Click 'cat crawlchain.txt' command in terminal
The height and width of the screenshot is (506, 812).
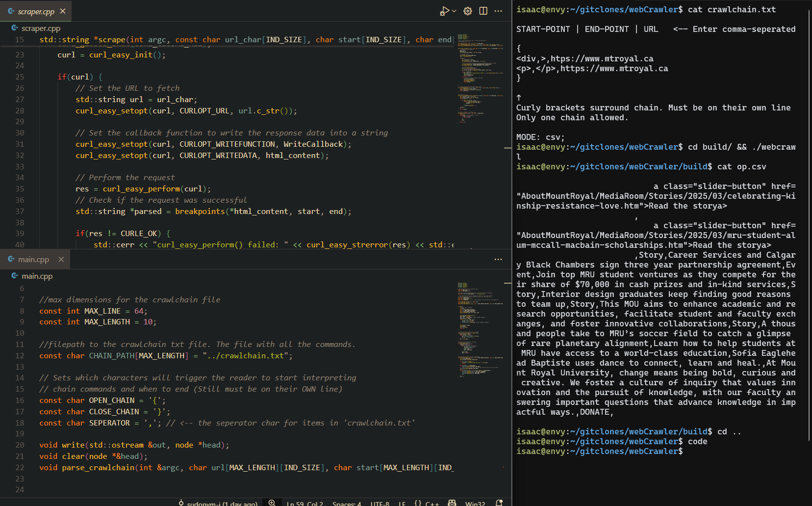[x=732, y=10]
